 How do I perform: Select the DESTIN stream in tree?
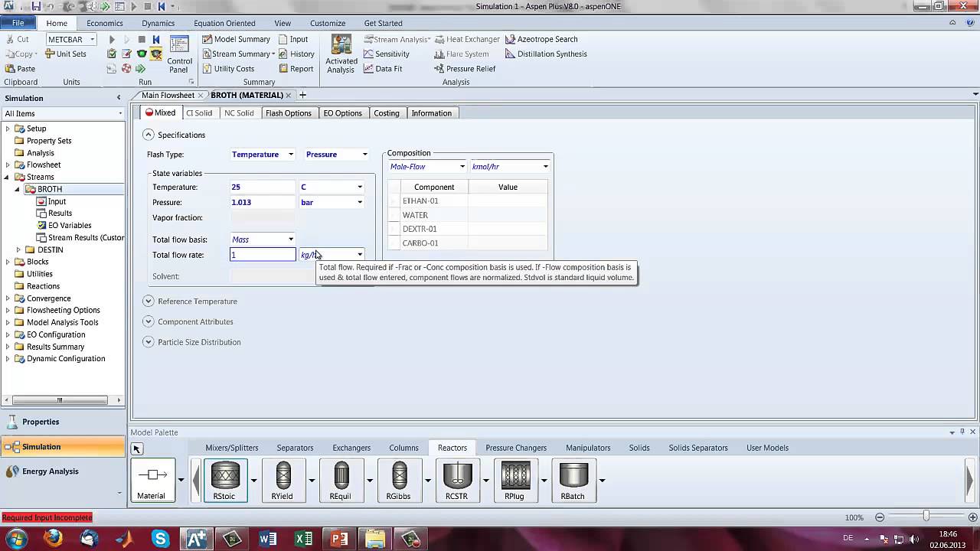point(50,249)
